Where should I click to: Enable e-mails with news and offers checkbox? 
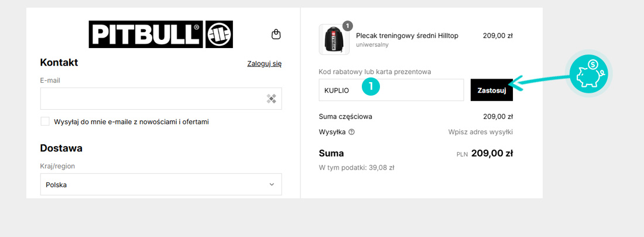pyautogui.click(x=45, y=121)
